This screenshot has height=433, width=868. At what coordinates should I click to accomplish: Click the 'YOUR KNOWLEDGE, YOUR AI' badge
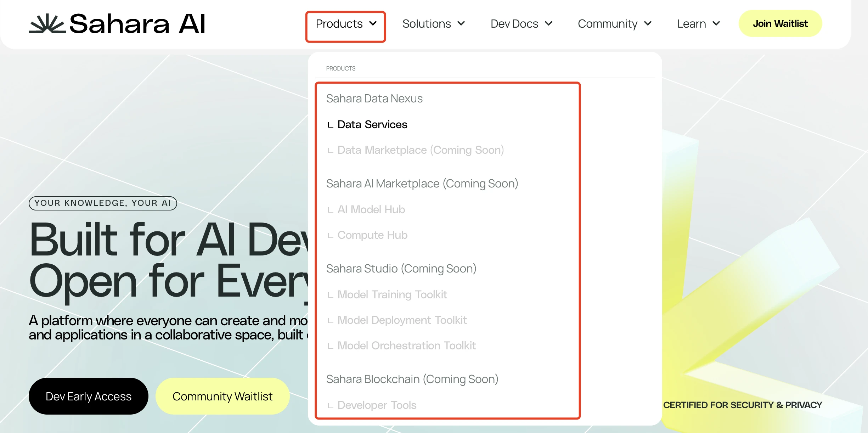click(x=103, y=203)
